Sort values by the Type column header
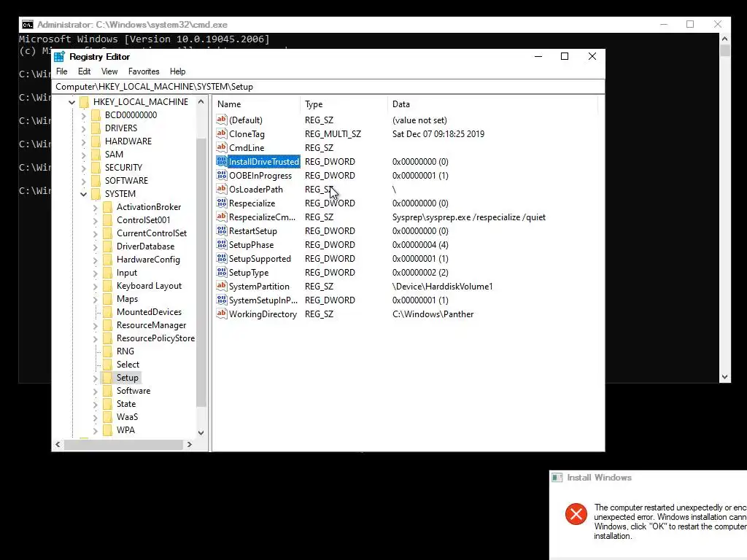This screenshot has width=747, height=560. click(344, 104)
